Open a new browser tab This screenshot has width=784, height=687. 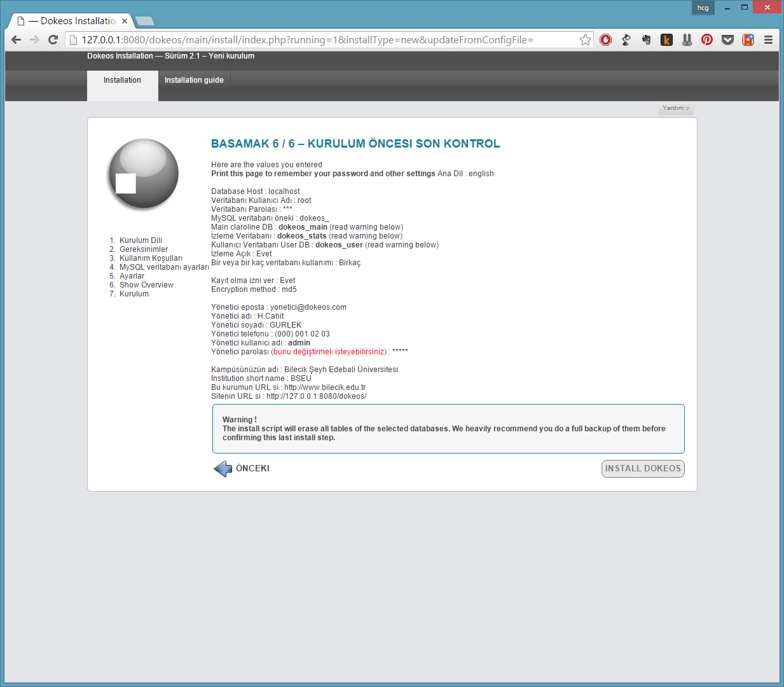[x=145, y=21]
